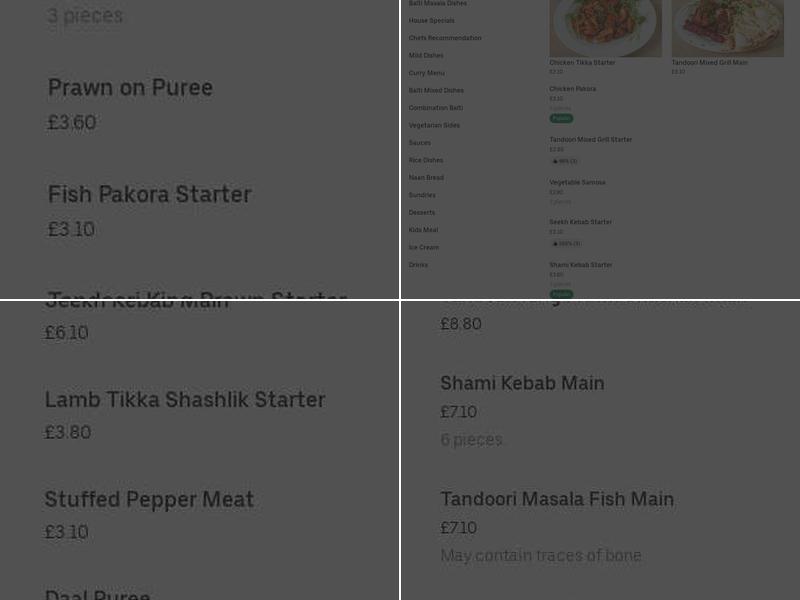Image resolution: width=800 pixels, height=600 pixels.
Task: Open the Rice Dishes section
Action: (425, 160)
